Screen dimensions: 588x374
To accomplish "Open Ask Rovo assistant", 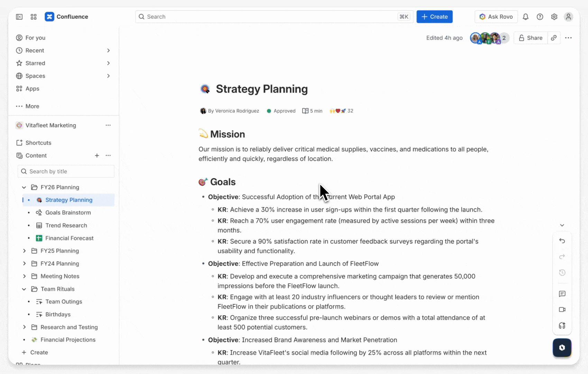I will point(496,17).
